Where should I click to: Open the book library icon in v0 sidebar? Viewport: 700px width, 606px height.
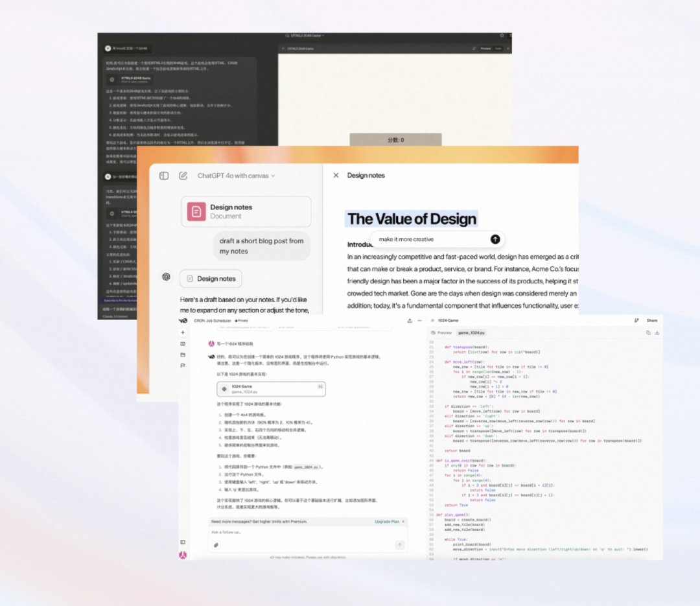[183, 344]
